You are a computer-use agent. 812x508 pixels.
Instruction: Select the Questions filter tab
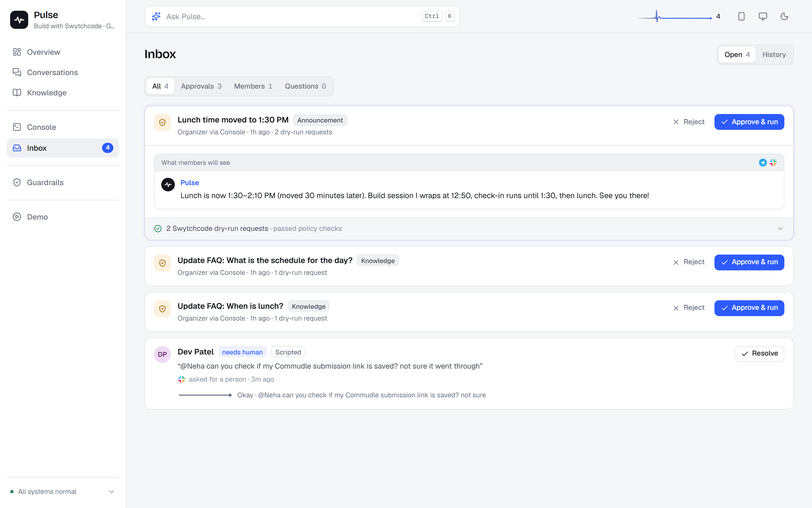305,86
